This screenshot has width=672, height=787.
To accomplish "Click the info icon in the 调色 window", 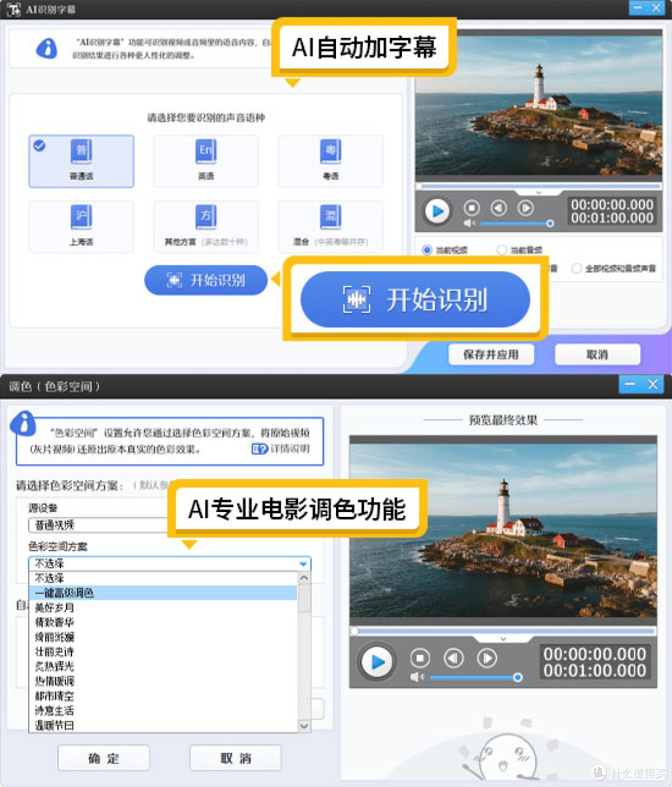I will pos(24,424).
